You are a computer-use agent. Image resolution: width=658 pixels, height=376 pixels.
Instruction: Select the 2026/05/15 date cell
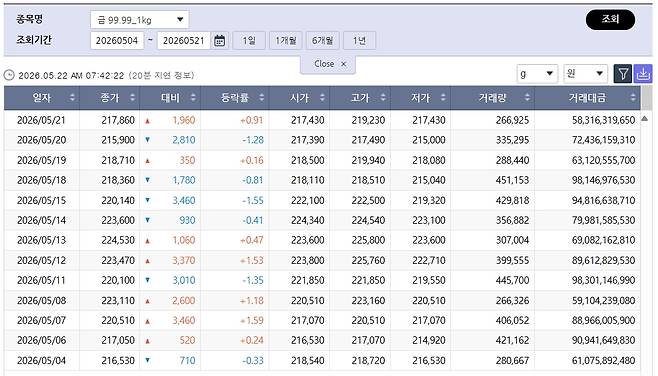tap(42, 200)
